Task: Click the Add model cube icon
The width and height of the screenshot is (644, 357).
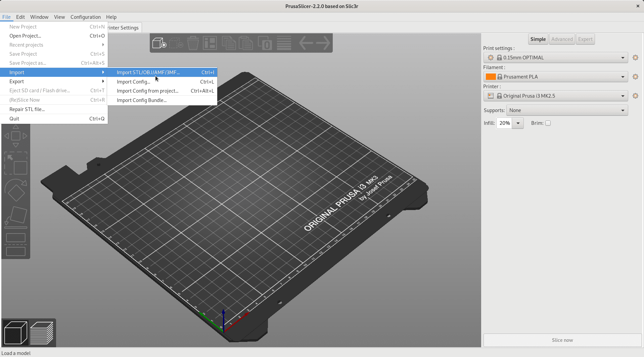Action: click(159, 43)
